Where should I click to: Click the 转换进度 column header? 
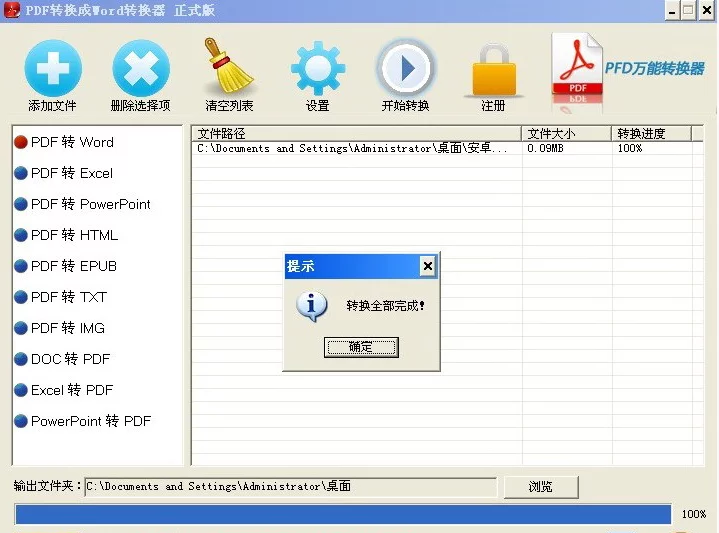(x=651, y=133)
